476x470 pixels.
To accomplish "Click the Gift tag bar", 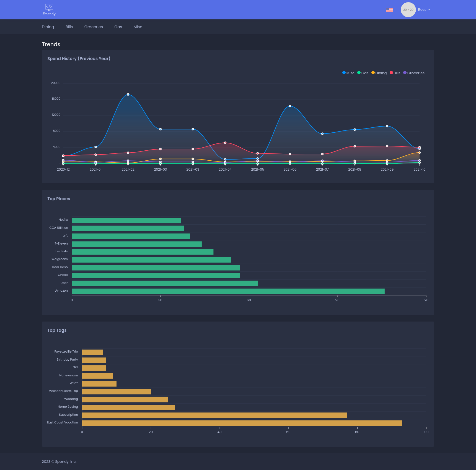I will click(x=94, y=368).
